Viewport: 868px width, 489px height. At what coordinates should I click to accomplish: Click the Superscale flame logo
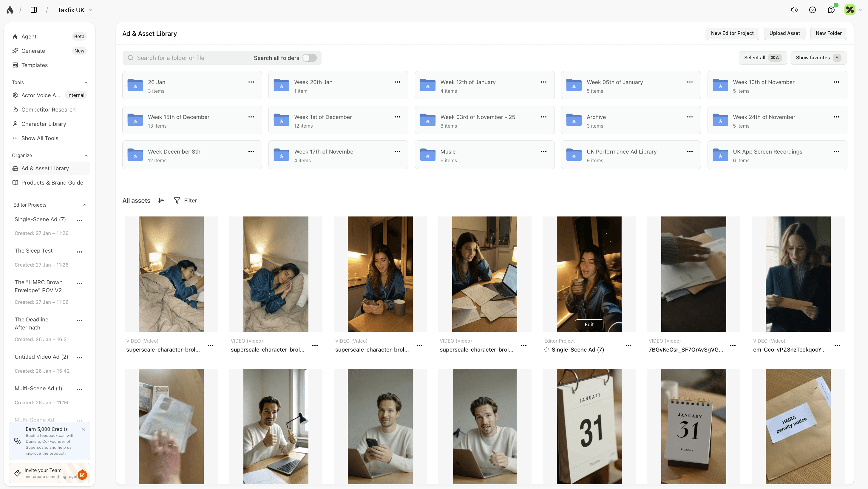[10, 10]
